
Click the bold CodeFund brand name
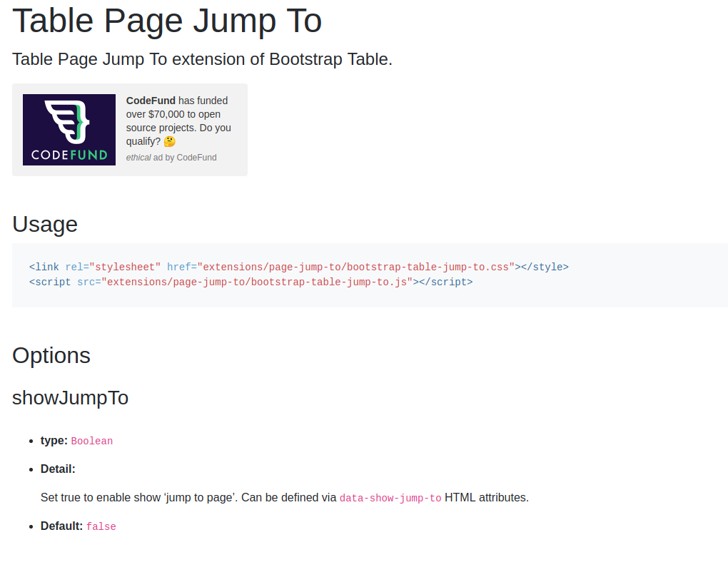(x=150, y=101)
